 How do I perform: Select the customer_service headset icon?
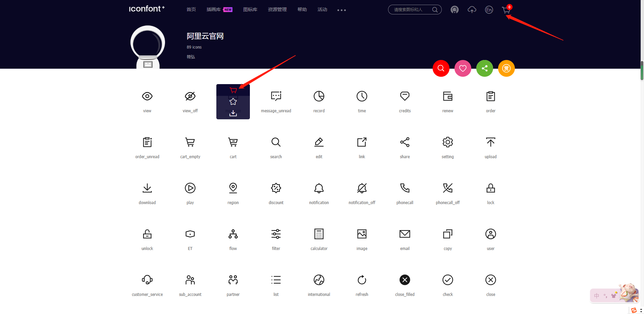click(x=147, y=280)
